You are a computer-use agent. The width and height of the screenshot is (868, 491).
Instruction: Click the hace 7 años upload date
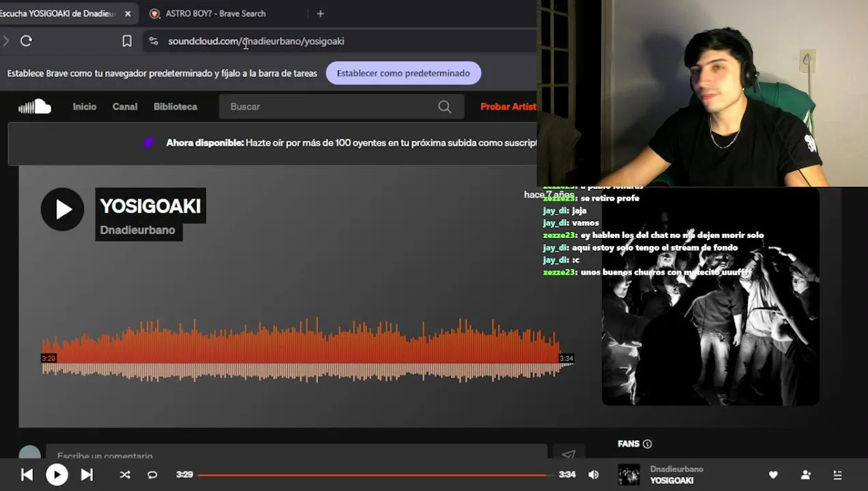coord(549,194)
